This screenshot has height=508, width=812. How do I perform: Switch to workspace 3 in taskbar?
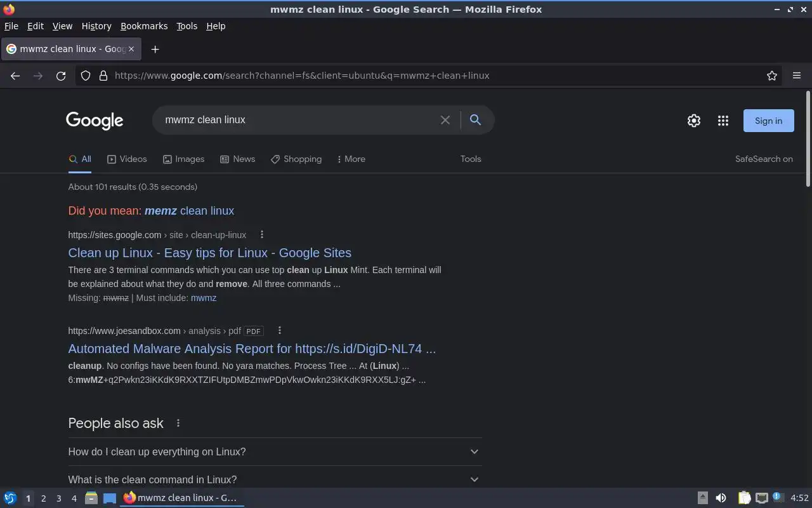(58, 498)
